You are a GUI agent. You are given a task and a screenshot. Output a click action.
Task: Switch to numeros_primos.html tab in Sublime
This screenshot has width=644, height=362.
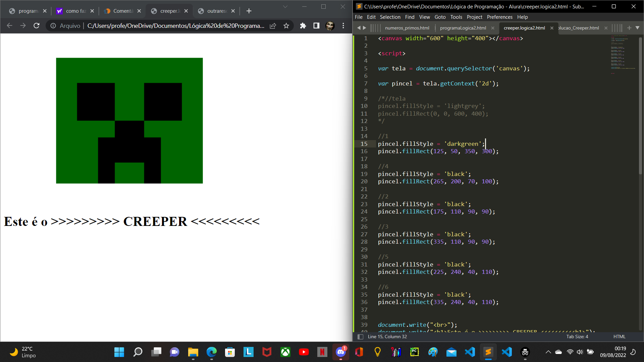point(407,28)
